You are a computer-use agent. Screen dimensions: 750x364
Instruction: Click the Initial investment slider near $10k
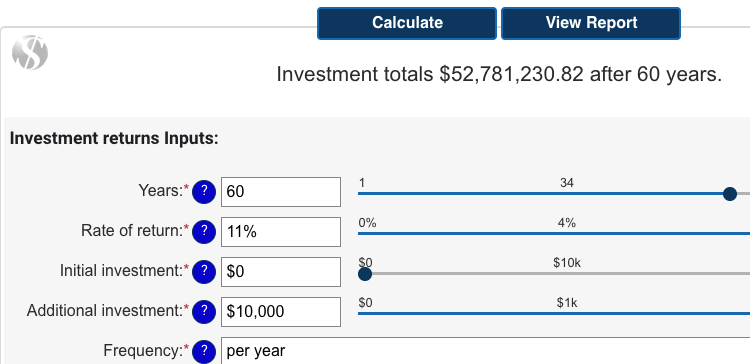pyautogui.click(x=566, y=274)
